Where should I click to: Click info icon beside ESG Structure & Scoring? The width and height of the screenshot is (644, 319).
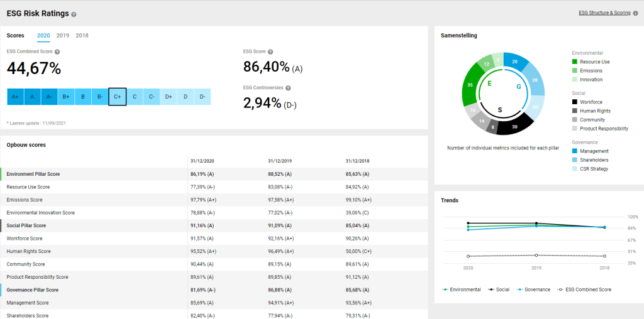tap(636, 13)
